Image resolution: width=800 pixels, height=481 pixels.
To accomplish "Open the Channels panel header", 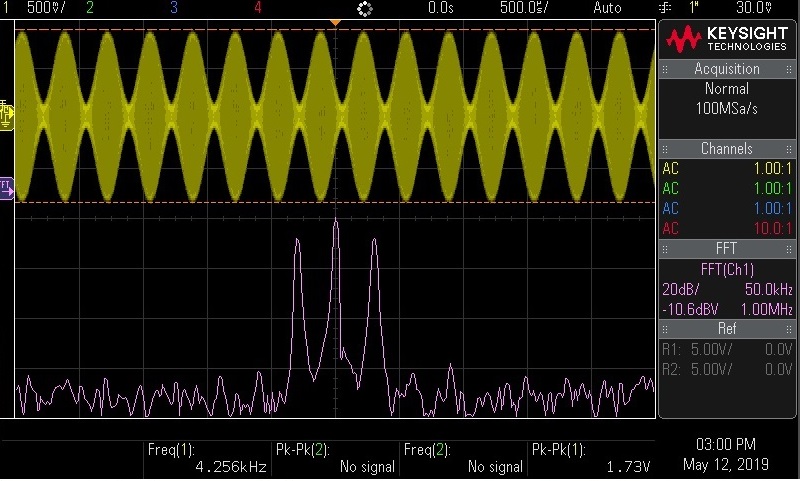I will coord(727,148).
